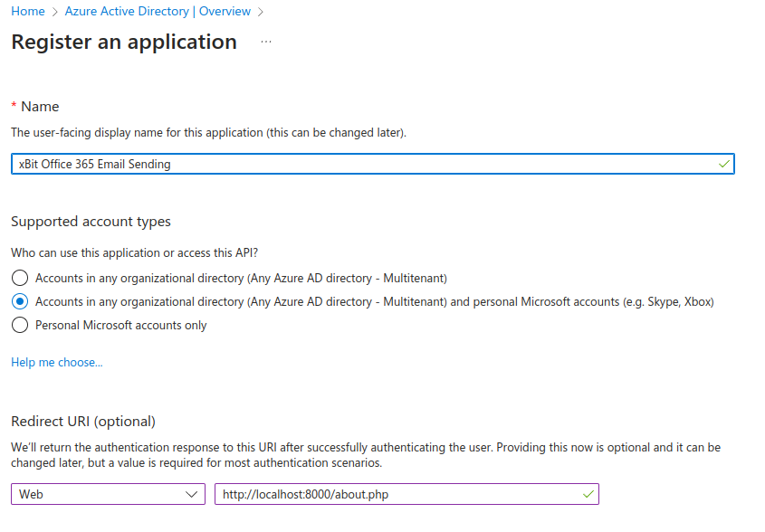
Task: Open Azure Active Directory Overview breadcrumb
Action: (x=158, y=11)
